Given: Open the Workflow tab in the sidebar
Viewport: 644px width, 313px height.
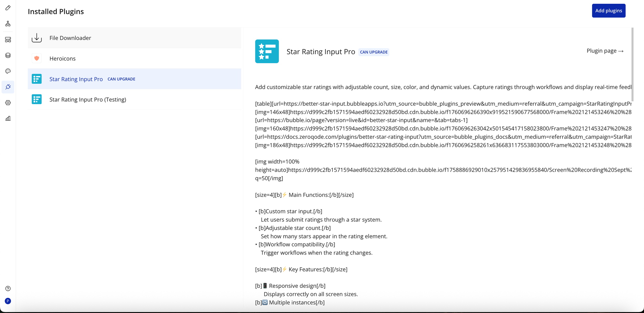Looking at the screenshot, I should 8,24.
